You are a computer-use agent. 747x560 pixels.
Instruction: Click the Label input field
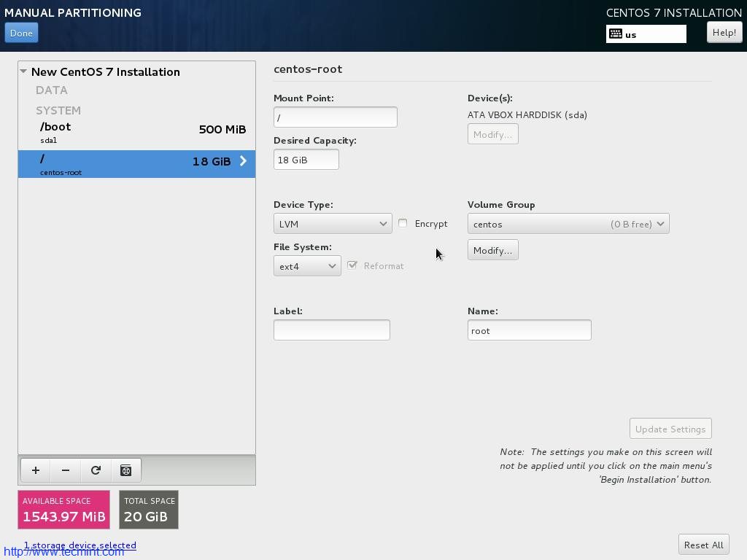332,330
